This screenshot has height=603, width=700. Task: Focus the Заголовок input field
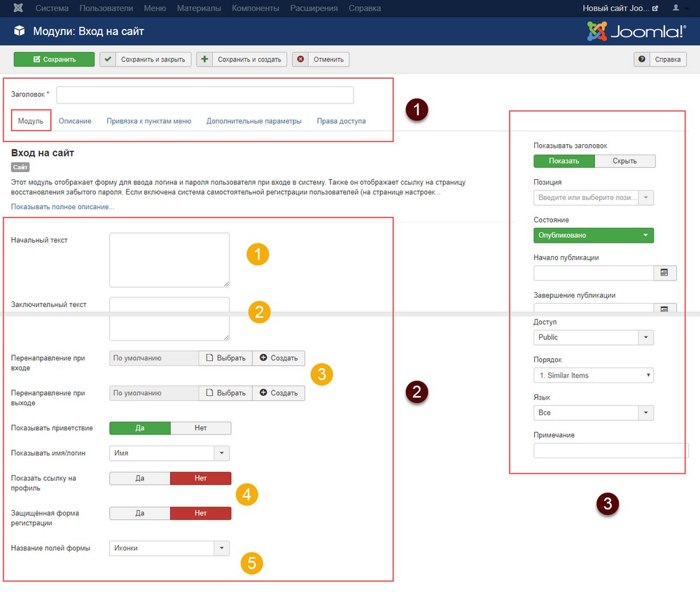pyautogui.click(x=205, y=95)
